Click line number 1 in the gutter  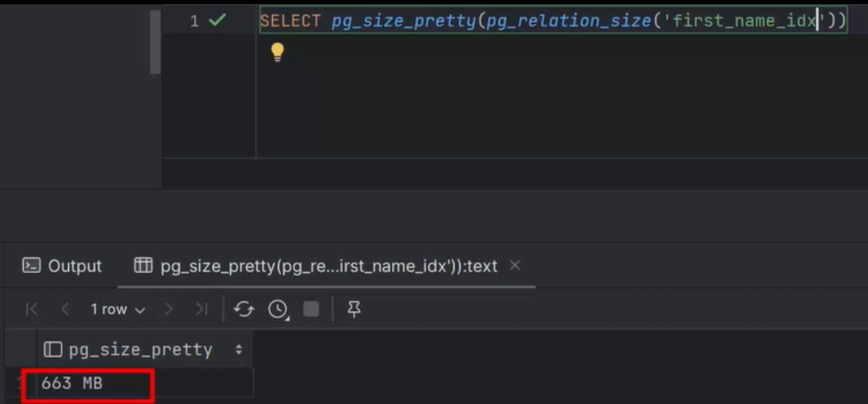click(x=194, y=21)
